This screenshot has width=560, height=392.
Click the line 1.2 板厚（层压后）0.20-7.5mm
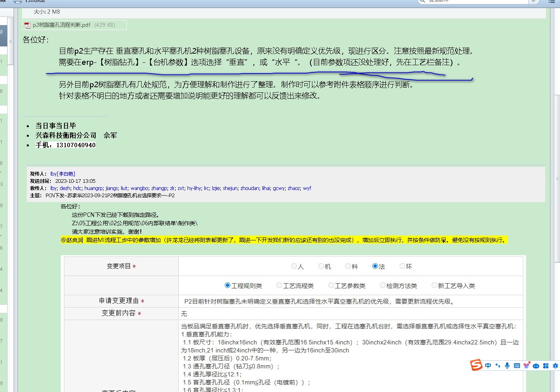coord(227,358)
